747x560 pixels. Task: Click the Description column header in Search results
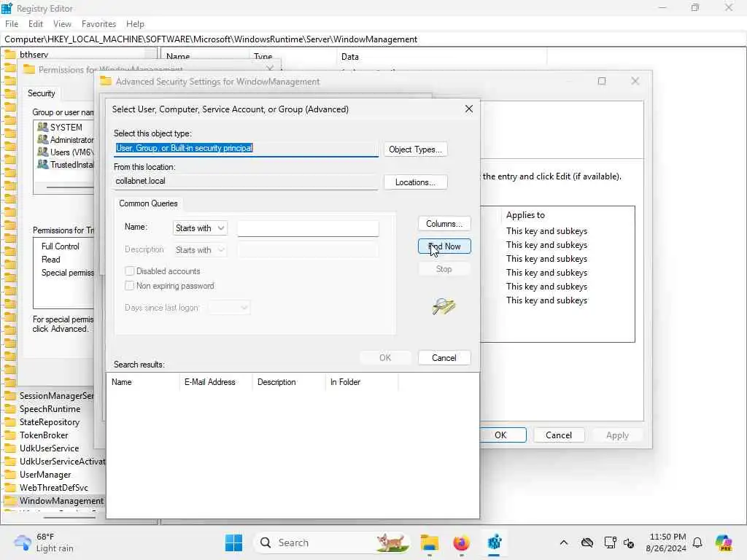288,382
